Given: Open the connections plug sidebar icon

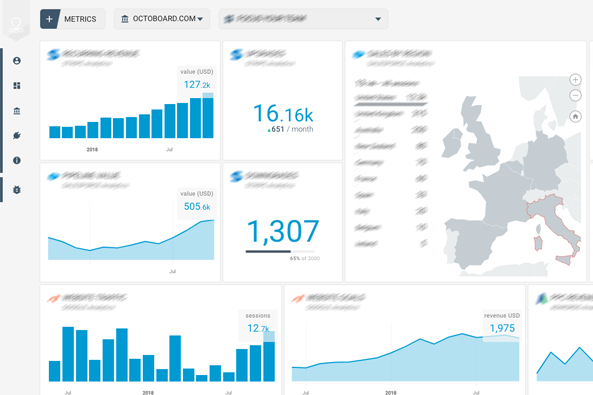Looking at the screenshot, I should 17,135.
